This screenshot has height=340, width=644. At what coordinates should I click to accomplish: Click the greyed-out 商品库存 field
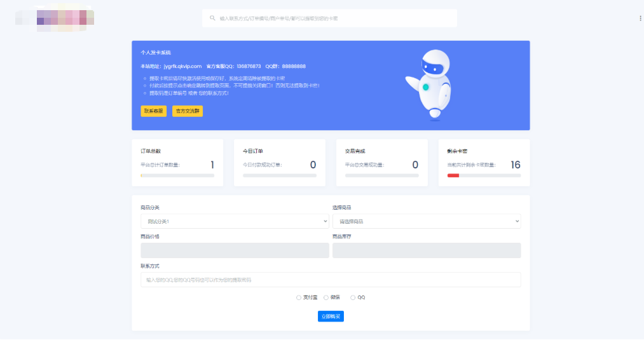tap(426, 250)
